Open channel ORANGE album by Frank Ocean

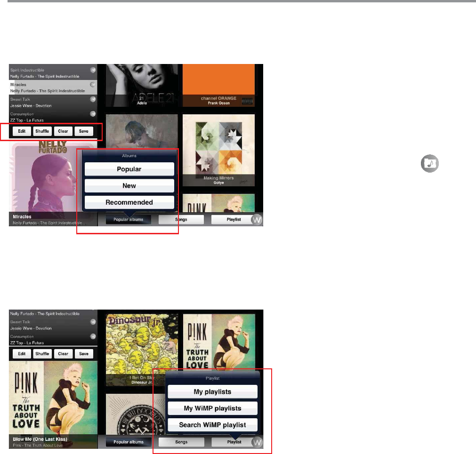(x=218, y=85)
